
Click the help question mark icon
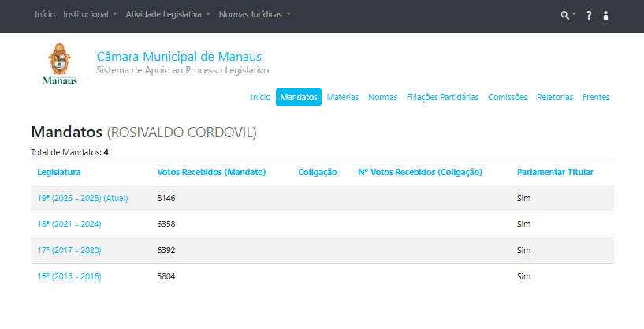point(588,15)
